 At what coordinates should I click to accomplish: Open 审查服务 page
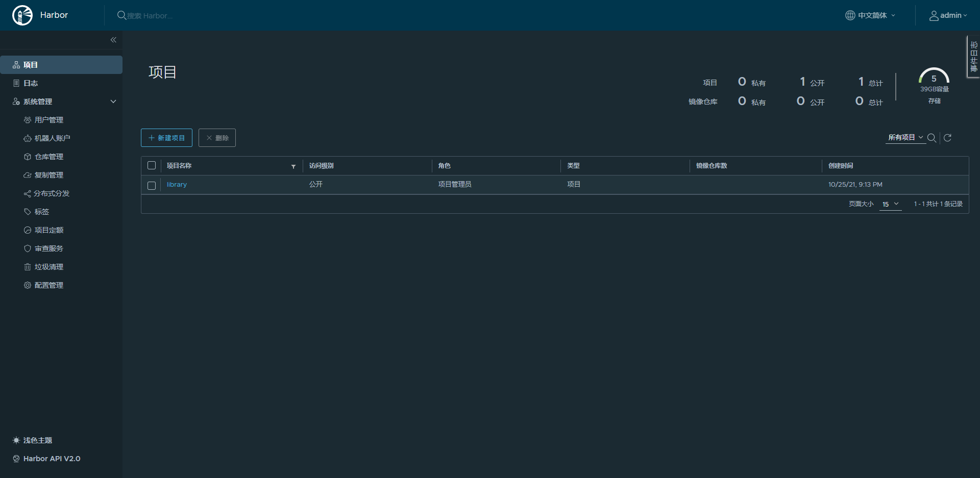[49, 248]
